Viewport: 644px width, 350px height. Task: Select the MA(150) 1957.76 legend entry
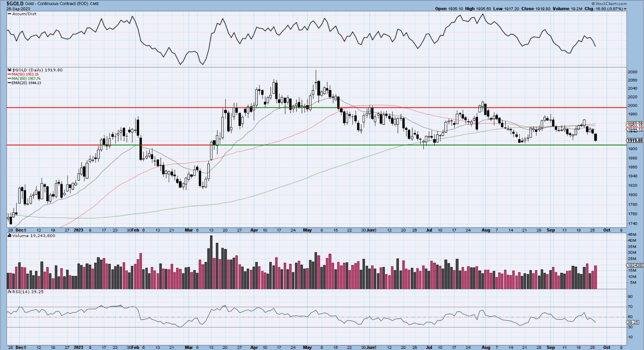26,79
